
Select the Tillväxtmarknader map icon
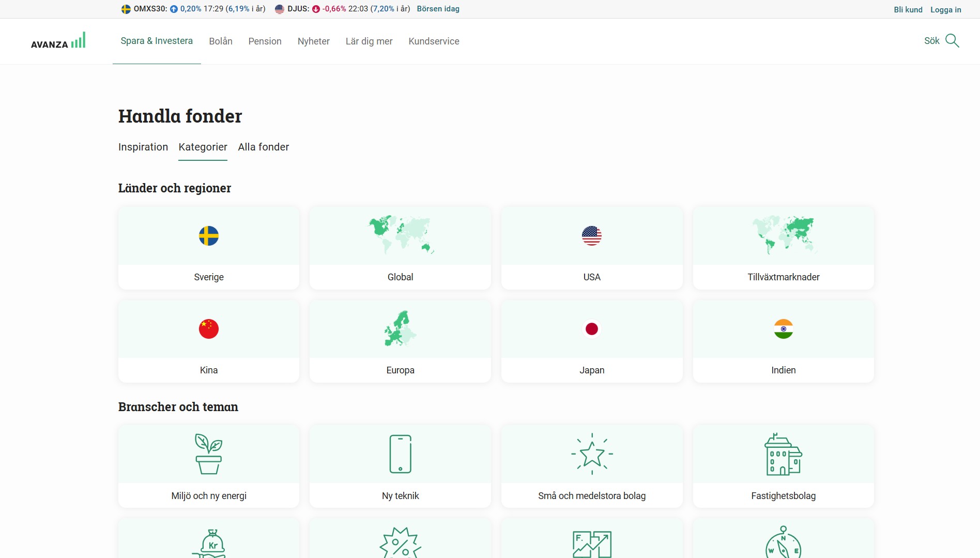(784, 234)
